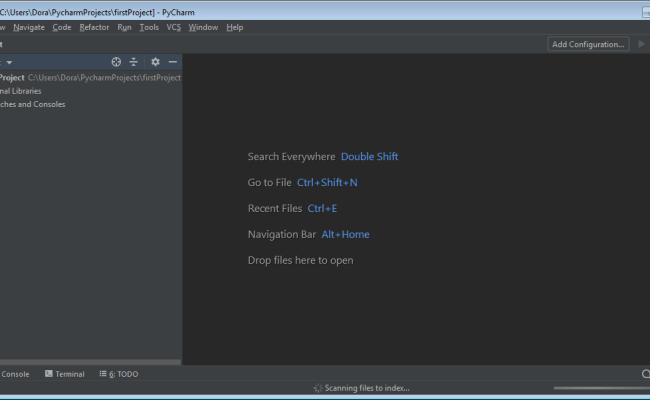Click the Drop files here to open text
650x400 pixels.
[x=301, y=260]
